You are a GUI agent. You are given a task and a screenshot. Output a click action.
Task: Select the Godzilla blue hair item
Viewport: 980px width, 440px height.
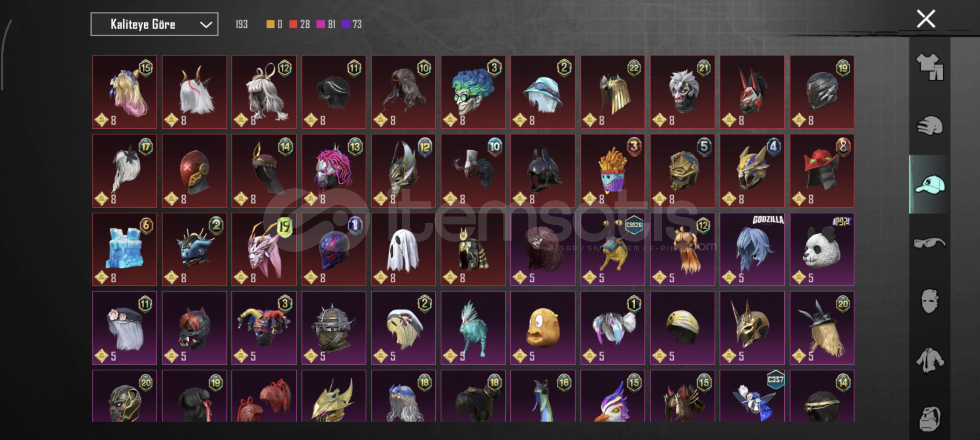click(x=752, y=249)
